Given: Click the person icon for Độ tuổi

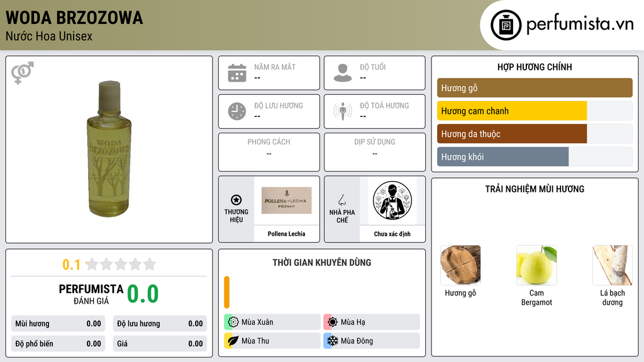Looking at the screenshot, I should coord(343,73).
